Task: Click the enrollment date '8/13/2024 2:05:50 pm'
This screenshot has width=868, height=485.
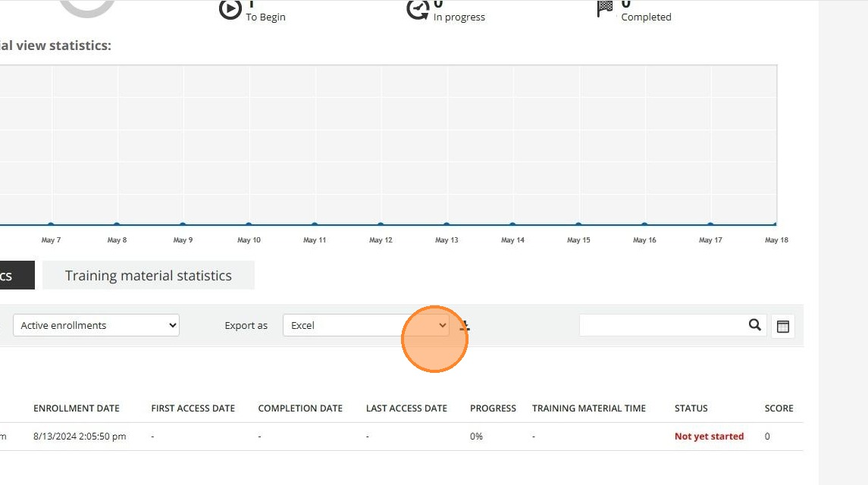Action: pos(80,436)
